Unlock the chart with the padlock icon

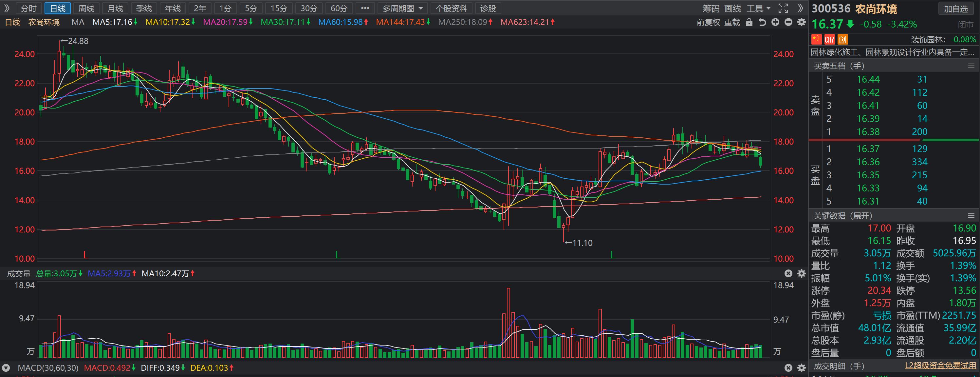click(x=749, y=22)
